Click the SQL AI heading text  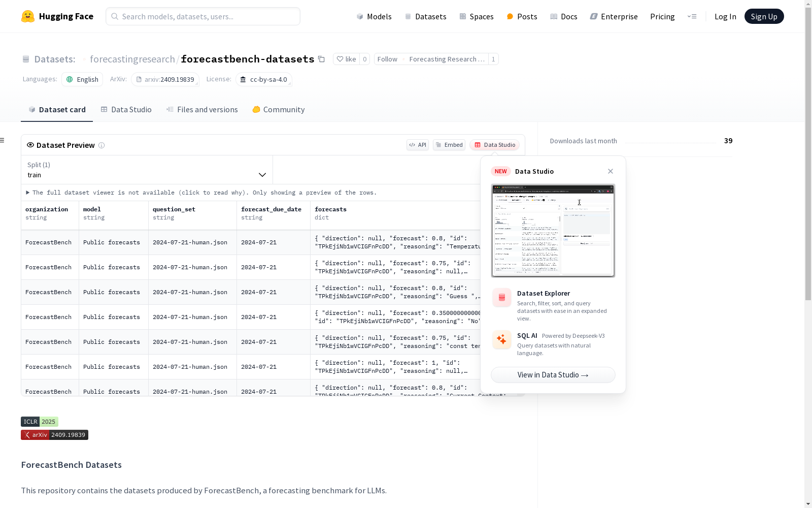[x=527, y=335]
